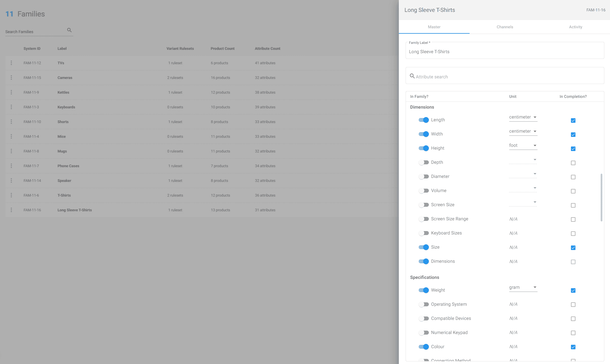
Task: Sort by System ID column header
Action: click(x=32, y=49)
